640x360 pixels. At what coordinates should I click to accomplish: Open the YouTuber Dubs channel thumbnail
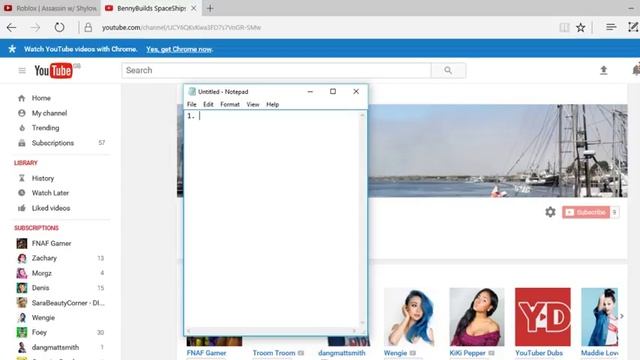(x=543, y=317)
